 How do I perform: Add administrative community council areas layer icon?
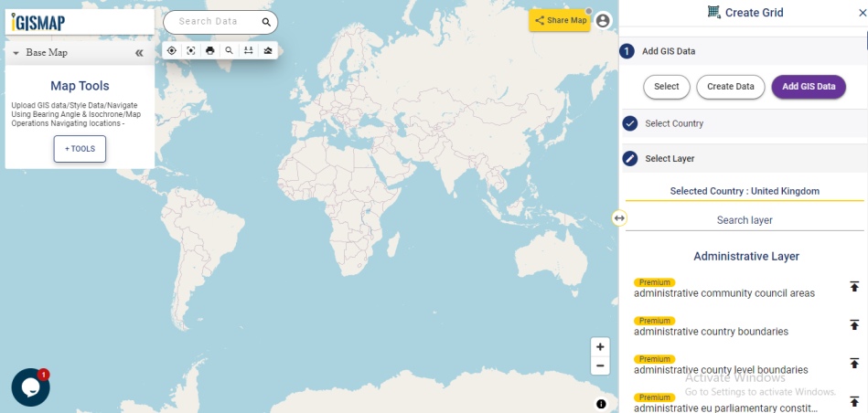[x=854, y=286]
